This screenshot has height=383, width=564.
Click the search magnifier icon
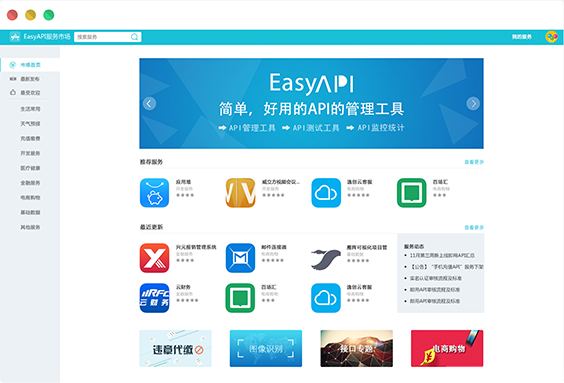(x=135, y=37)
